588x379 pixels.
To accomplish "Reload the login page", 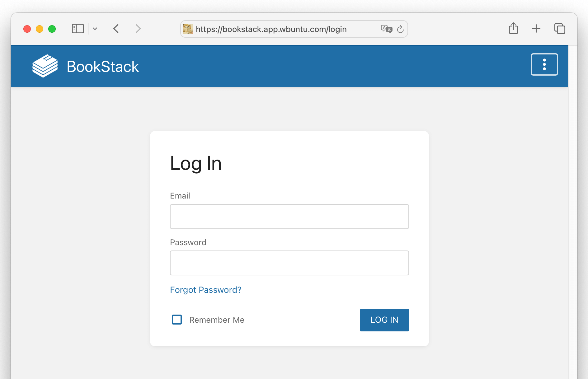I will pyautogui.click(x=400, y=29).
